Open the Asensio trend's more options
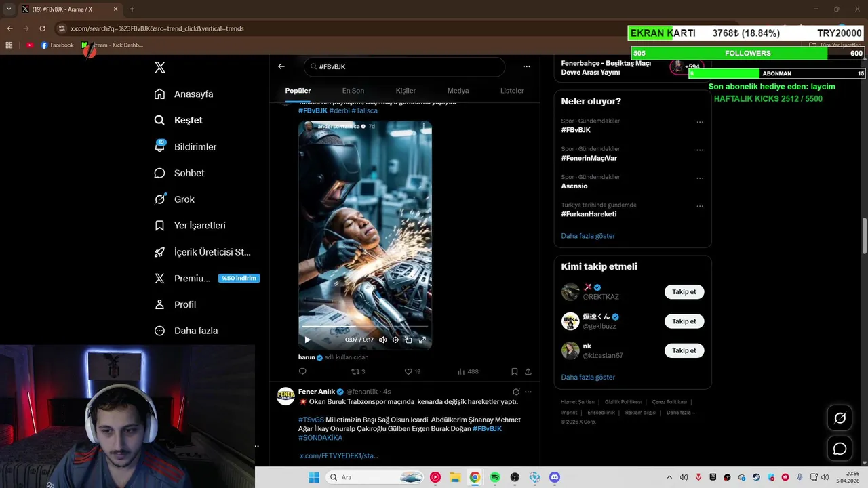868x488 pixels. pos(700,178)
